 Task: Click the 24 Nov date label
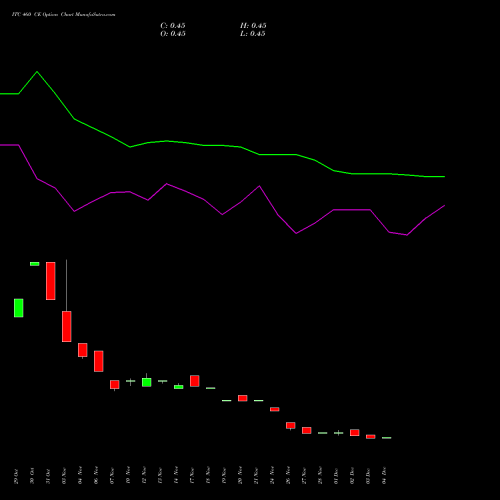(272, 476)
